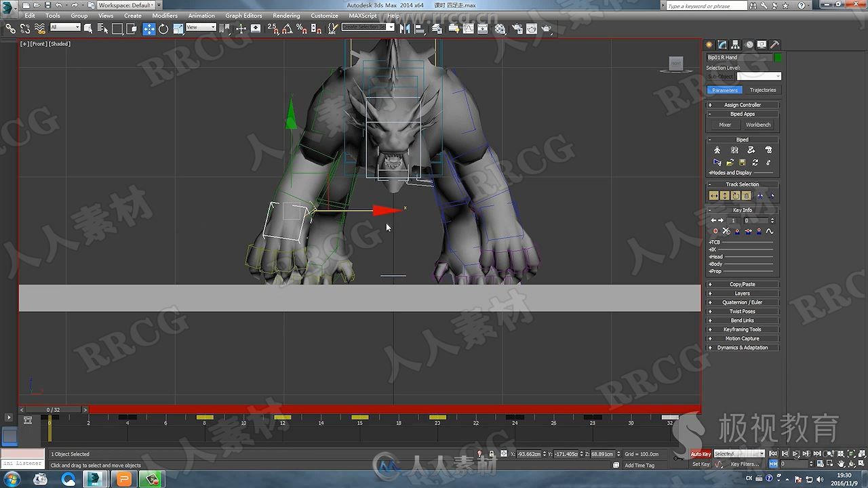Click the Mirror tool icon
The image size is (868, 488).
pos(405,28)
